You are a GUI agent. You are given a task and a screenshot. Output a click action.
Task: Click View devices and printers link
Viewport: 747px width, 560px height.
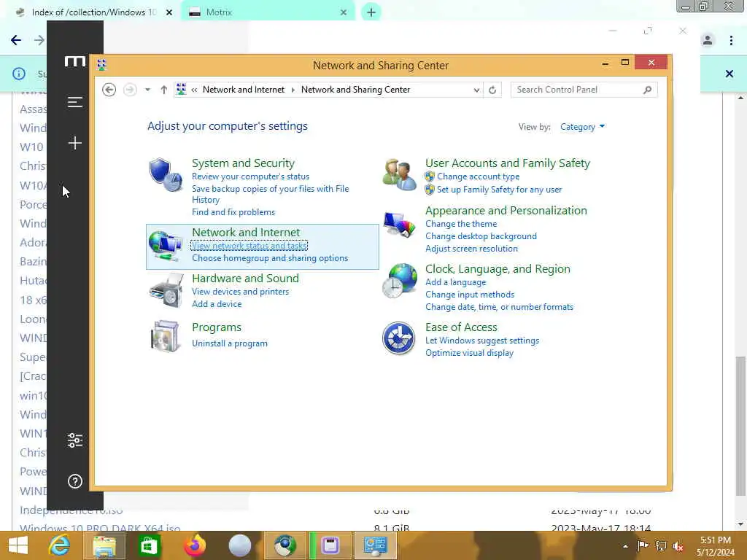pos(240,292)
